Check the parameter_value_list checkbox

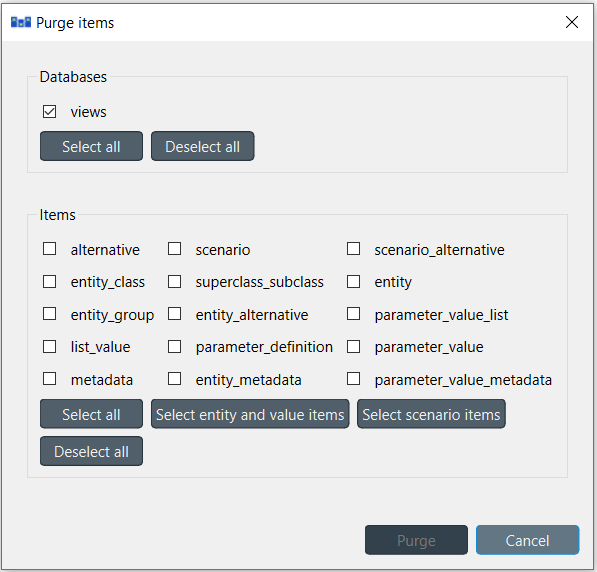coord(353,314)
